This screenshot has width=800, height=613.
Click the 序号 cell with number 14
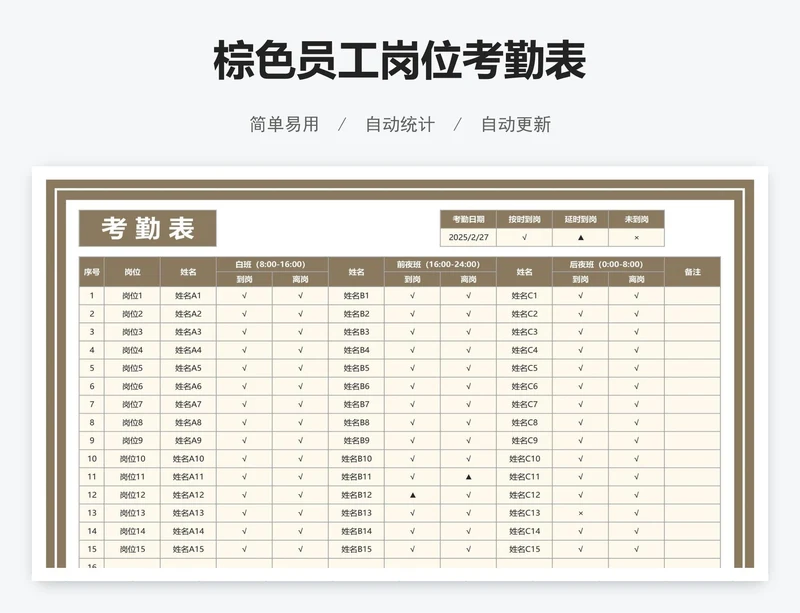coord(92,531)
